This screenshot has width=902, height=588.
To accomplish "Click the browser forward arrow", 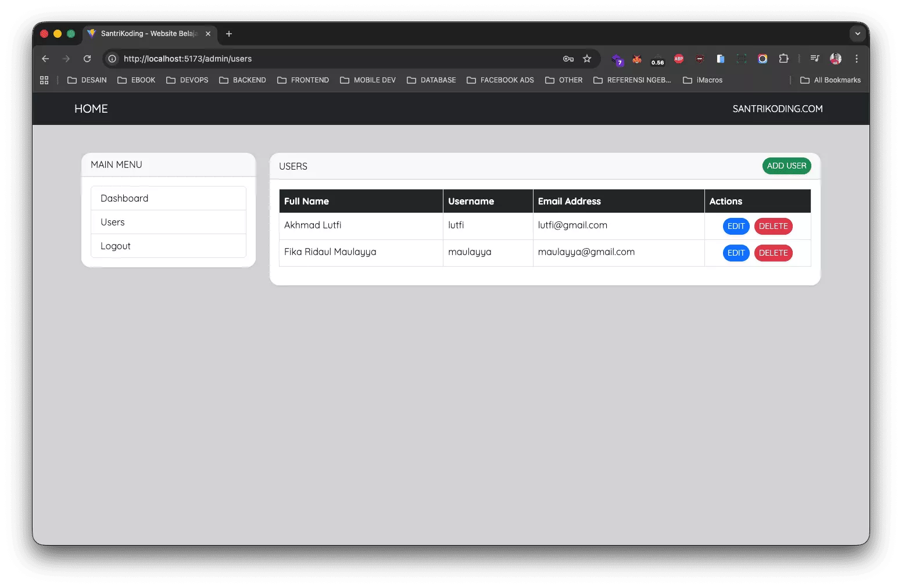I will [66, 59].
